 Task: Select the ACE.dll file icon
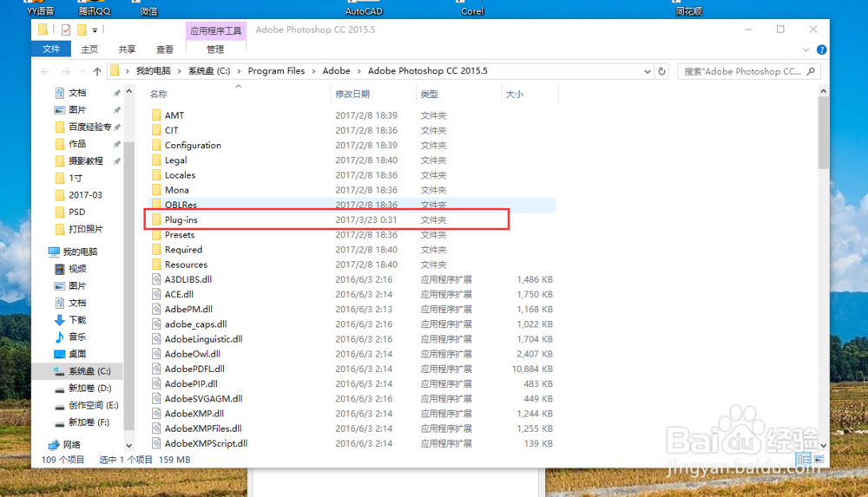(156, 294)
